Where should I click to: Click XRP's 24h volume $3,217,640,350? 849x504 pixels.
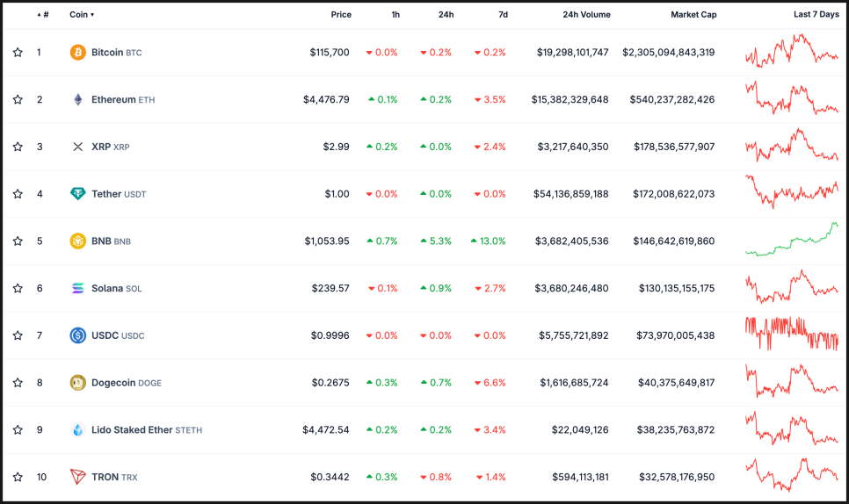[x=573, y=147]
